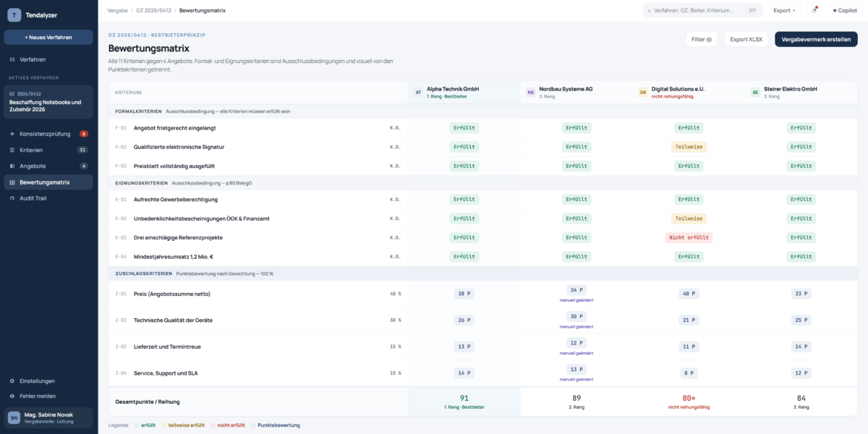Click criterion Service, Support und SLA
The width and height of the screenshot is (868, 434).
(167, 373)
